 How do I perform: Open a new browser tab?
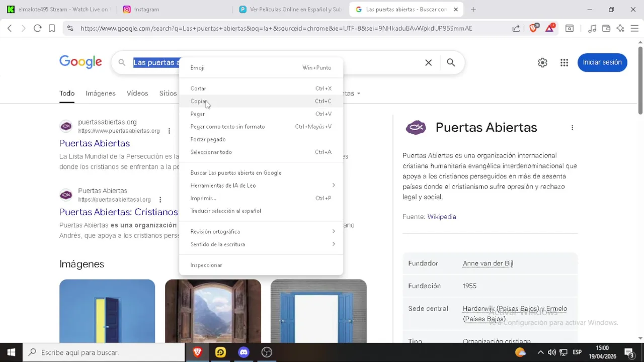point(473,10)
